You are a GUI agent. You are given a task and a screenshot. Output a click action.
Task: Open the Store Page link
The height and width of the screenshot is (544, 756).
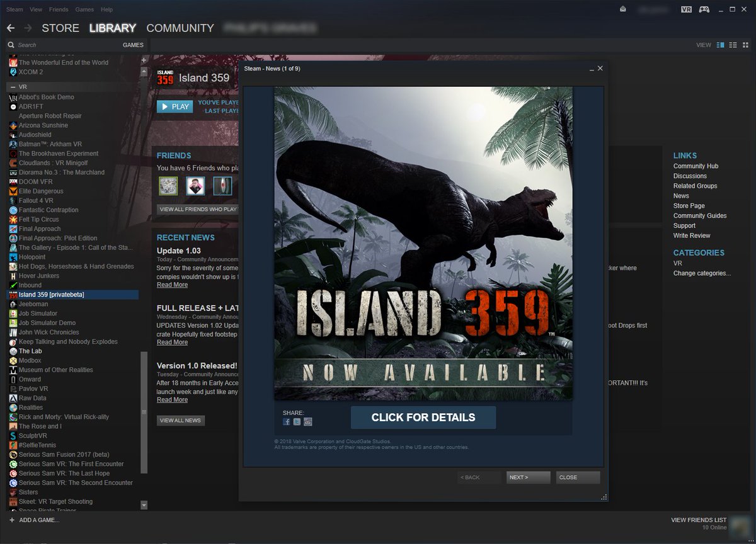coord(689,206)
